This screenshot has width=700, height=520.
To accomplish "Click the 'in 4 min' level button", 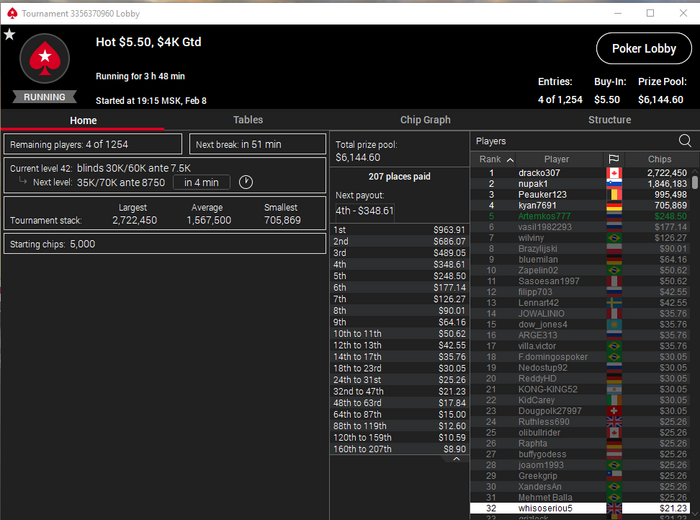I will (x=201, y=182).
